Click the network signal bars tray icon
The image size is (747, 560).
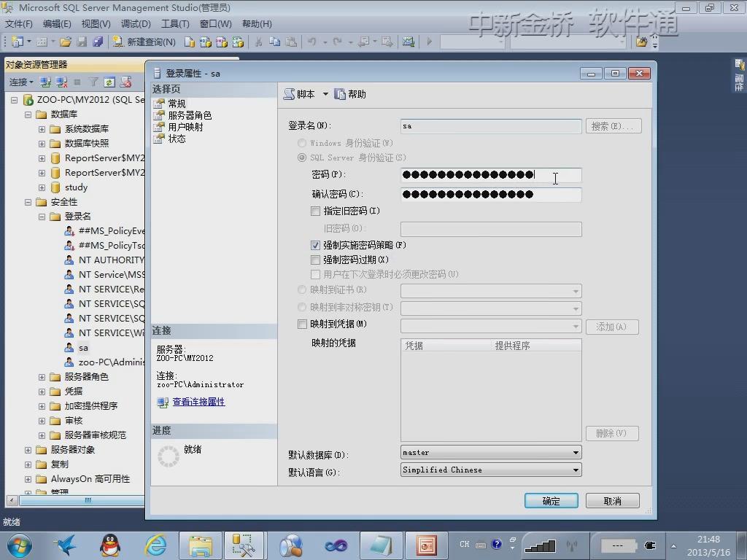coord(541,545)
